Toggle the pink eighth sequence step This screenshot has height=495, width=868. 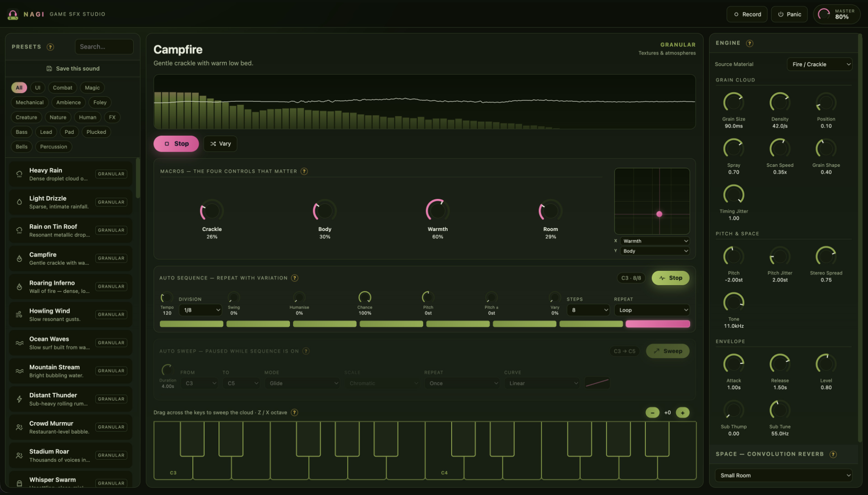658,324
